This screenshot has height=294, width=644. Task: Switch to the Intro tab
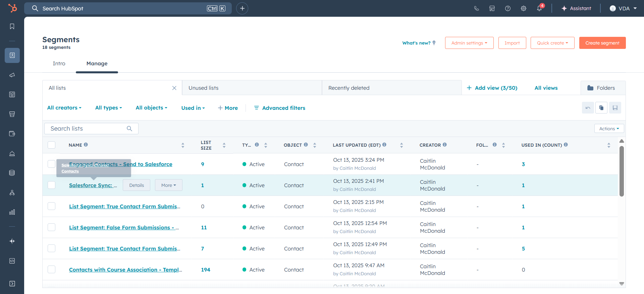coord(59,64)
